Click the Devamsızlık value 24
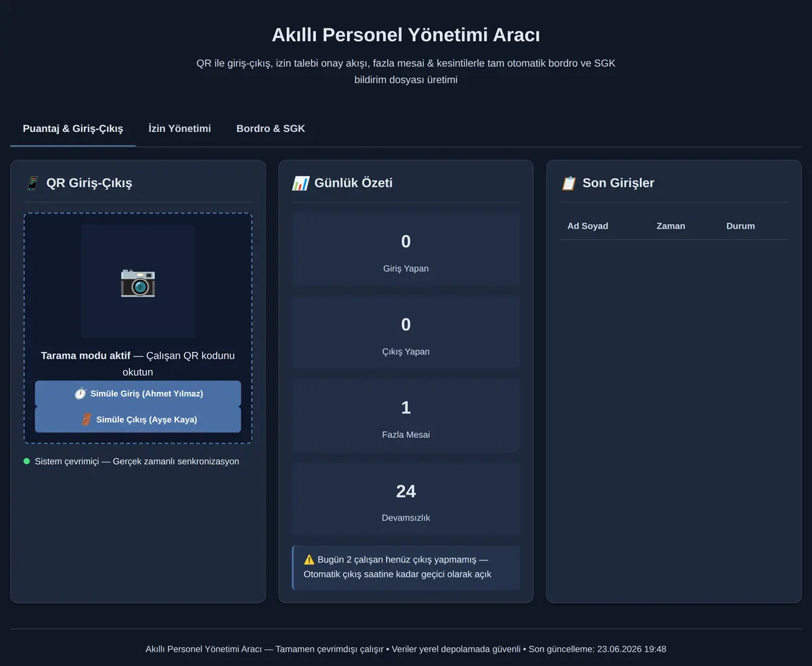The image size is (812, 666). click(406, 491)
